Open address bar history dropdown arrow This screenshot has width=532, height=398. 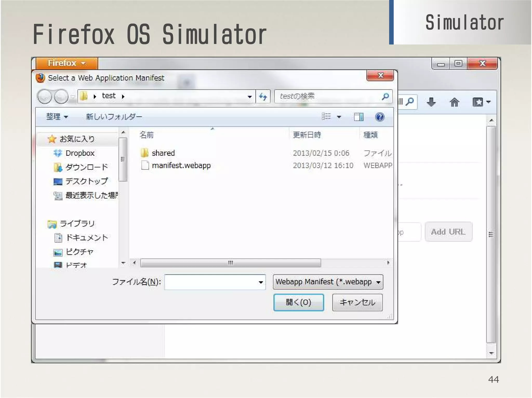coord(249,97)
